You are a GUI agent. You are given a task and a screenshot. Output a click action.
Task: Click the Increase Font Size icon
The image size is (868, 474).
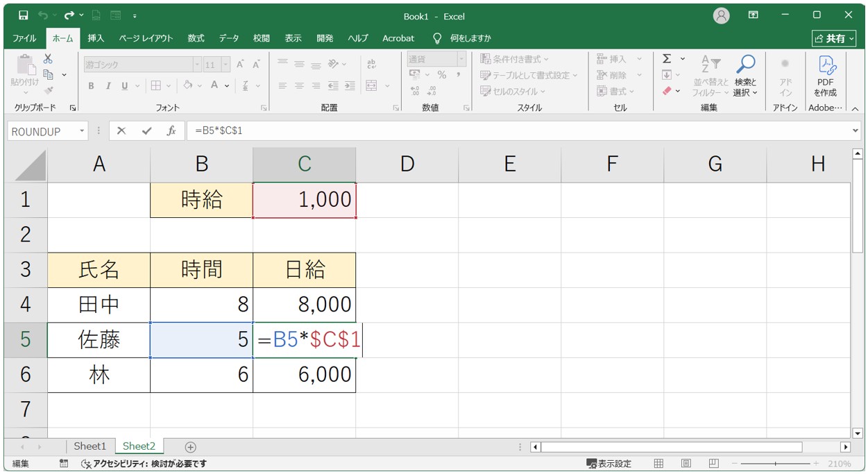click(x=241, y=65)
